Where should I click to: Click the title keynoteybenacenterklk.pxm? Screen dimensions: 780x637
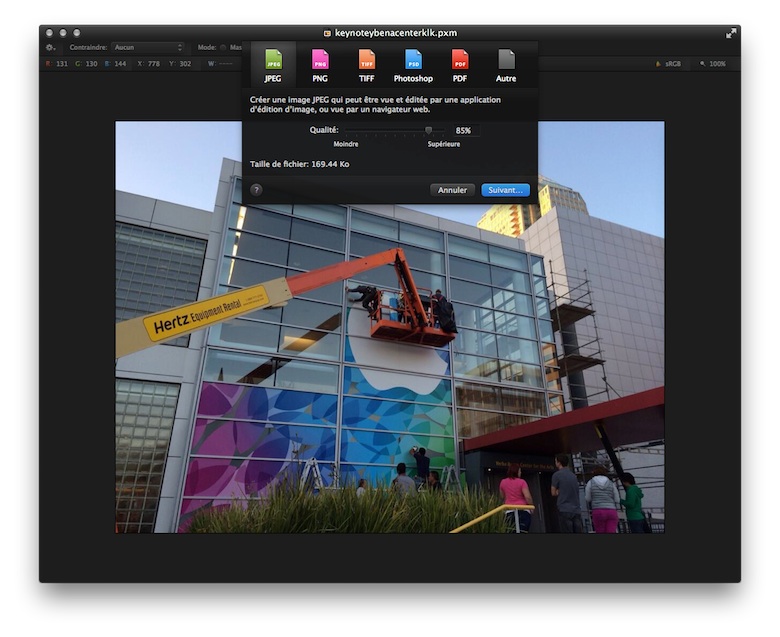(x=396, y=33)
